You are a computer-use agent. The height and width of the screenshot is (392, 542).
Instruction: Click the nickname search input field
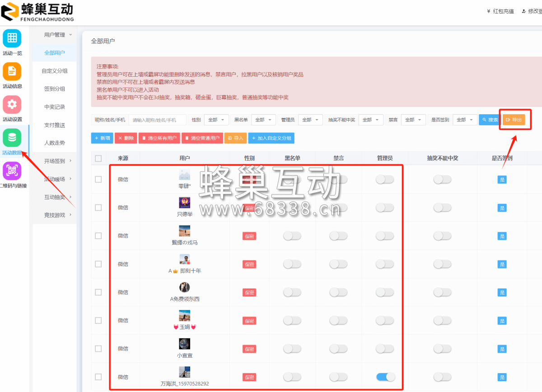point(157,120)
